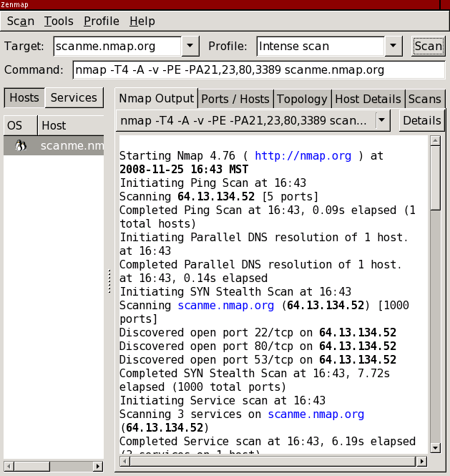Click host list scrollbar right arrow
The height and width of the screenshot is (476, 450).
pos(98,466)
